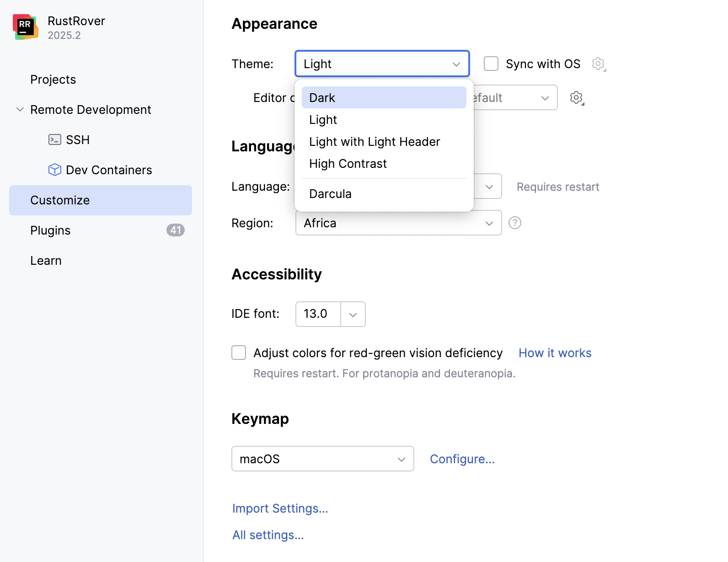This screenshot has width=728, height=562.
Task: Enable the Sync with OS checkbox
Action: click(491, 64)
